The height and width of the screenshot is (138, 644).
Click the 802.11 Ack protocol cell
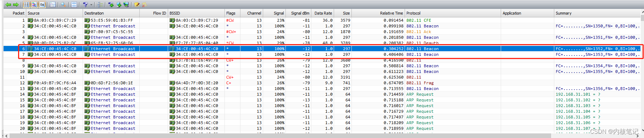click(x=419, y=32)
